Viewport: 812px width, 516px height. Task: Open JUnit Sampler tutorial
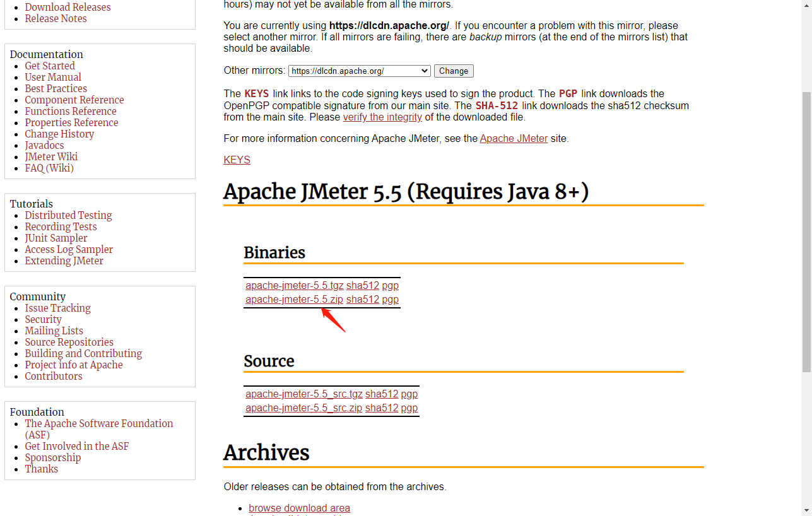coord(56,238)
